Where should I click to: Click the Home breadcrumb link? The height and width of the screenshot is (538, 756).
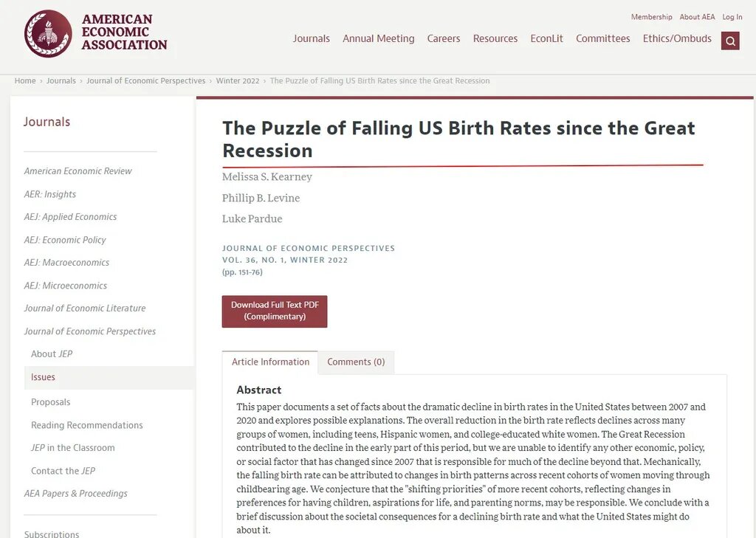tap(25, 81)
